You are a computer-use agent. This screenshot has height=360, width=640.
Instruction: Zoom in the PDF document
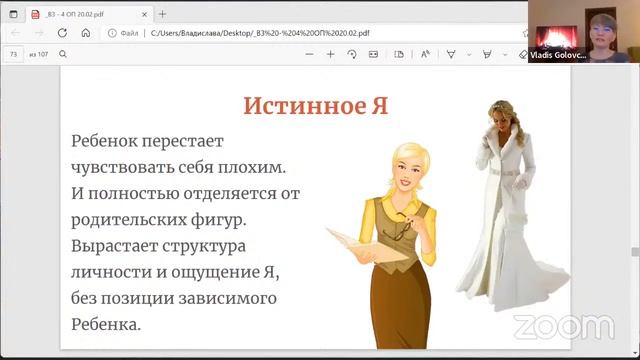point(331,54)
